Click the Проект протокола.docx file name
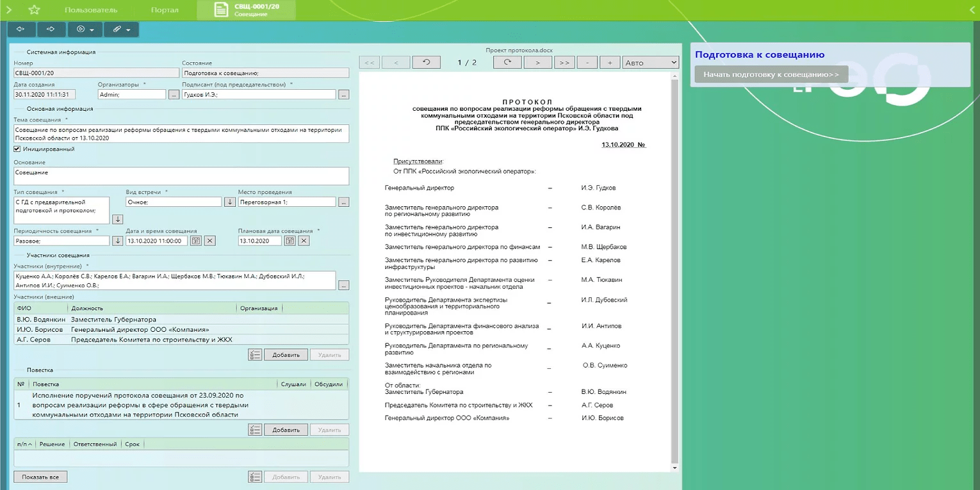The width and height of the screenshot is (980, 490). pyautogui.click(x=519, y=50)
